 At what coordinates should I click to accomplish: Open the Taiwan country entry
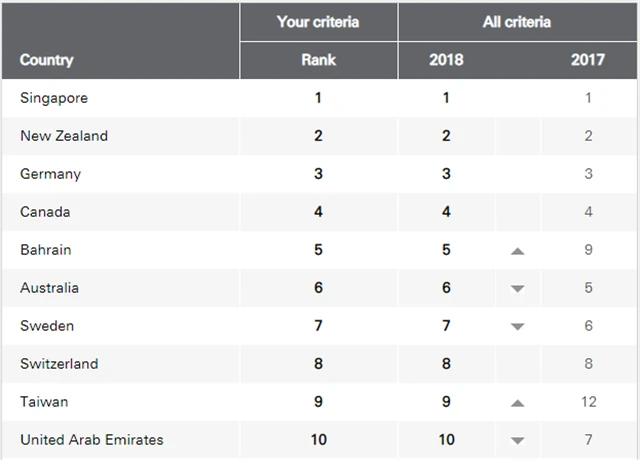point(44,402)
